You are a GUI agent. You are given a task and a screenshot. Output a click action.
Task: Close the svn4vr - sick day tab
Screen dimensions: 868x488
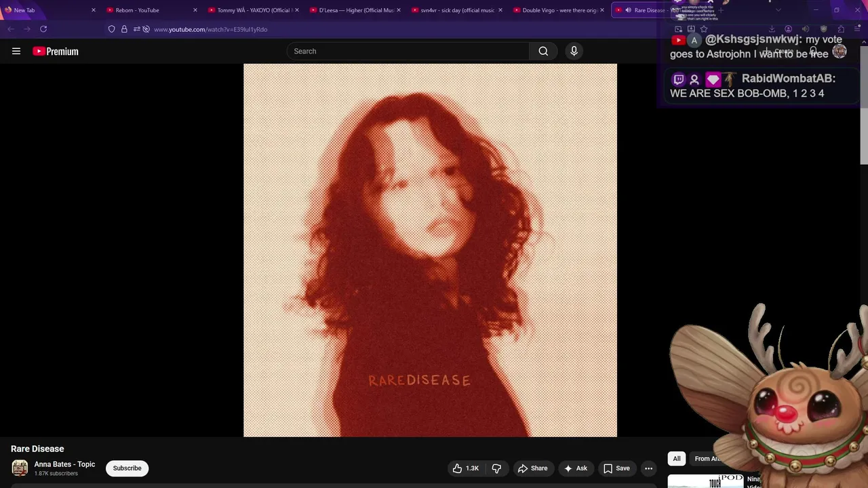[x=500, y=10]
